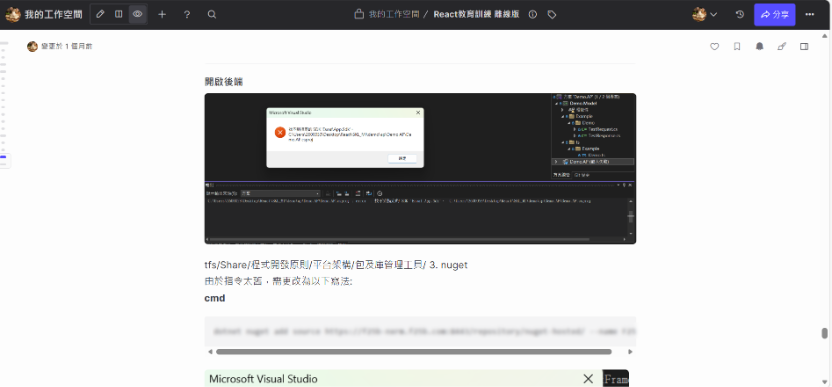Image resolution: width=832 pixels, height=387 pixels.
Task: Click the code block's right scroll arrow
Action: [630, 351]
